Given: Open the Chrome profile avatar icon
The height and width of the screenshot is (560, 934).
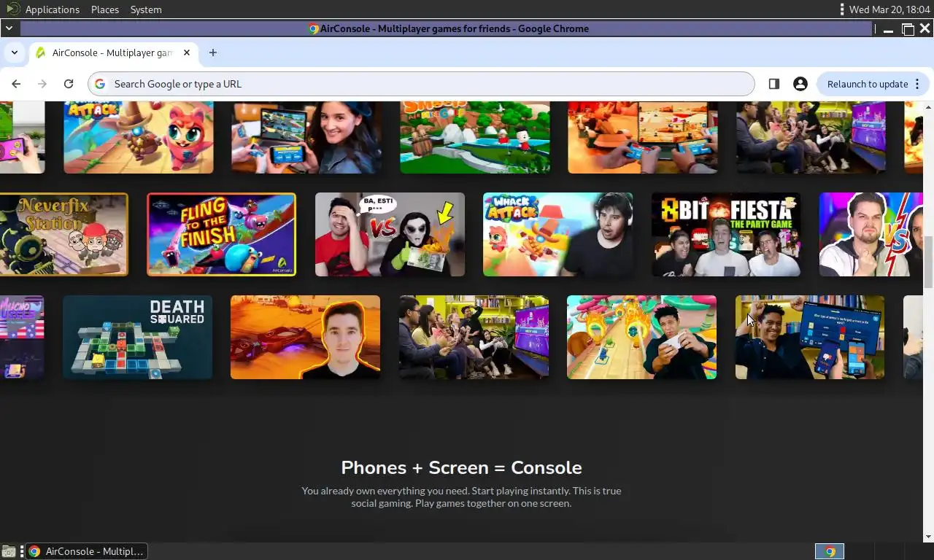Looking at the screenshot, I should click(800, 84).
